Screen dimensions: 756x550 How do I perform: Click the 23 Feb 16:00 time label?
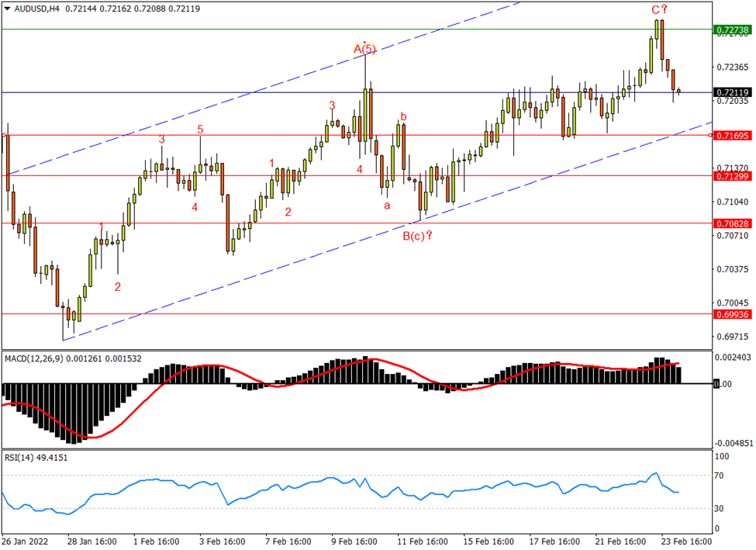tap(686, 541)
